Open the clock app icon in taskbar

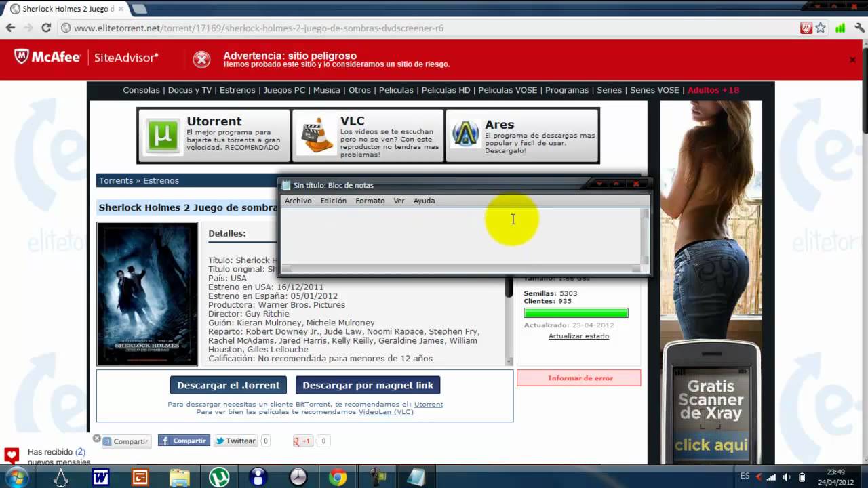(x=298, y=478)
